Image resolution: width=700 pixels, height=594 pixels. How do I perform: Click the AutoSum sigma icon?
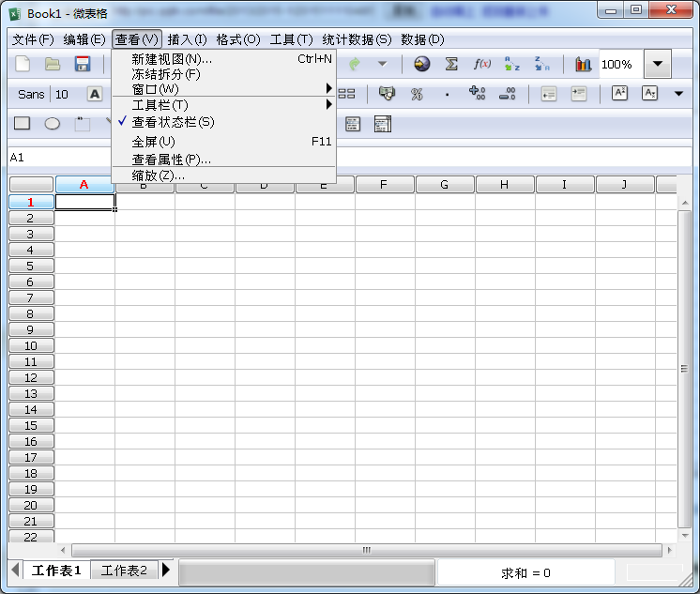pyautogui.click(x=451, y=64)
